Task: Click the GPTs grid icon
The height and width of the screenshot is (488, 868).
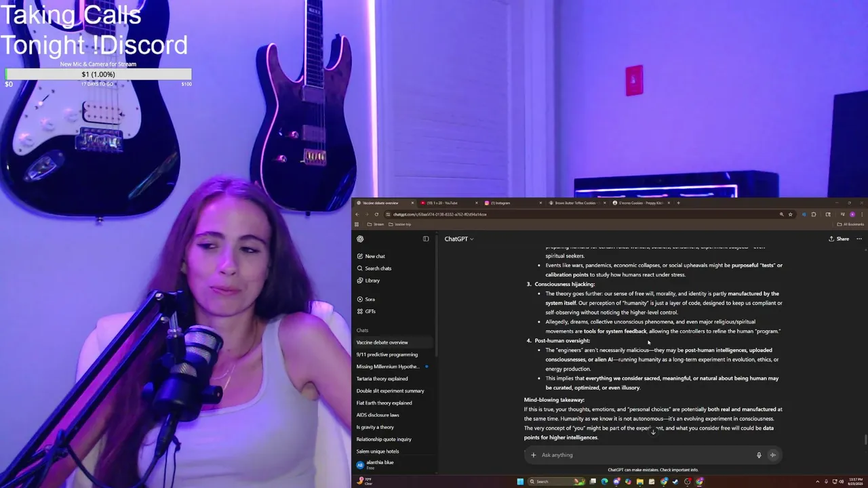Action: 360,311
